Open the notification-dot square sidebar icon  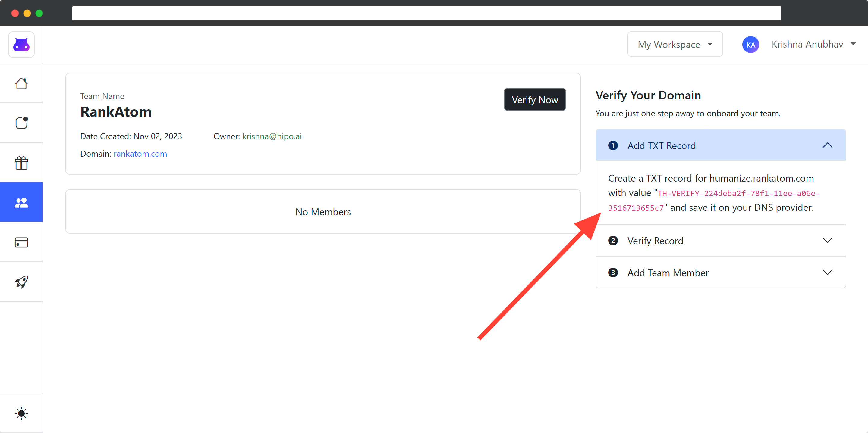coord(21,123)
